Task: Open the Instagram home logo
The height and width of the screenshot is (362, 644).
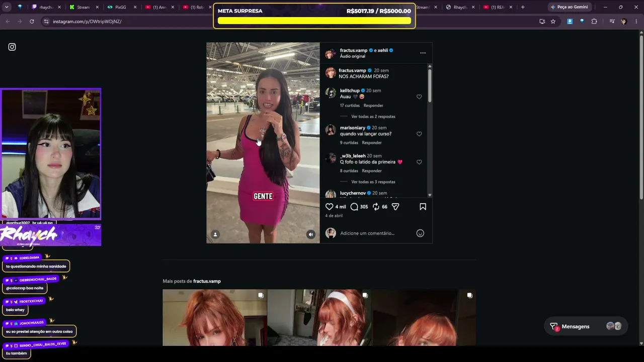Action: (12, 47)
